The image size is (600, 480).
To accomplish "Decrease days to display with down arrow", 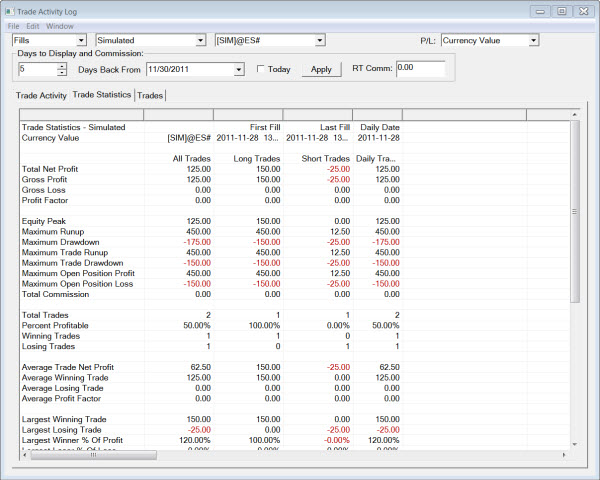I will pos(62,74).
